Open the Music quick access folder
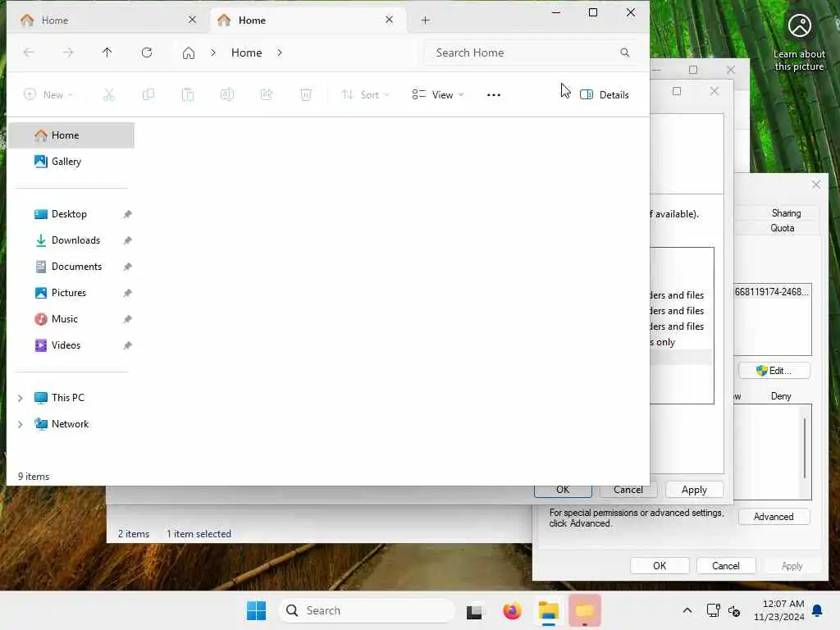The image size is (840, 630). pyautogui.click(x=65, y=319)
